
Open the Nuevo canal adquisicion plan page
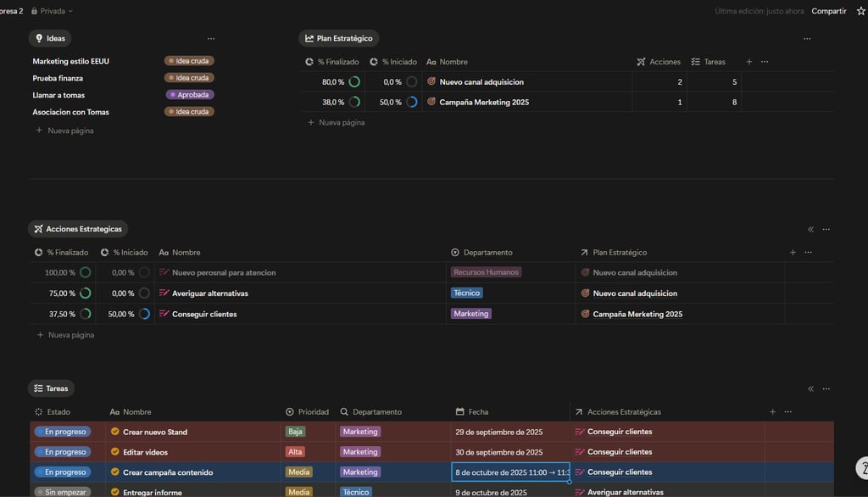click(x=481, y=82)
